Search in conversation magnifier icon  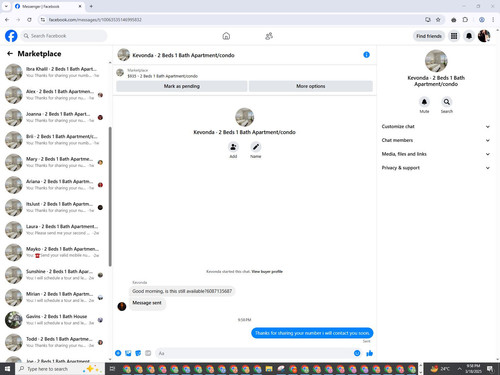[447, 102]
